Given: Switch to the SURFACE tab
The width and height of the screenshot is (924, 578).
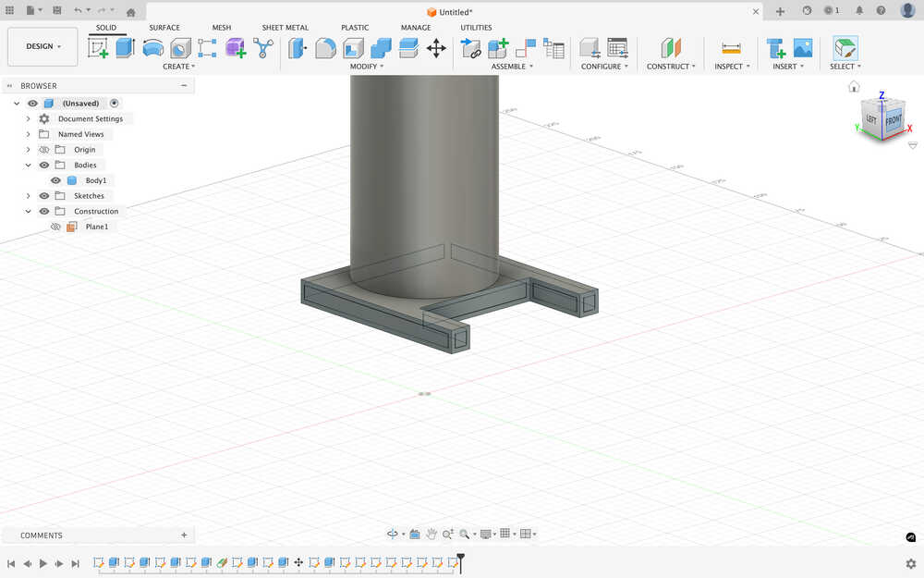Looking at the screenshot, I should click(164, 28).
